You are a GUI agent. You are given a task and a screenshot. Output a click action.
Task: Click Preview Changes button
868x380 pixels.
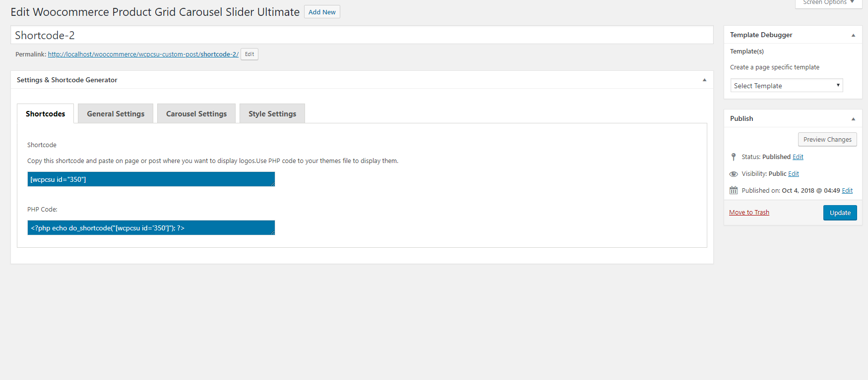coord(827,140)
